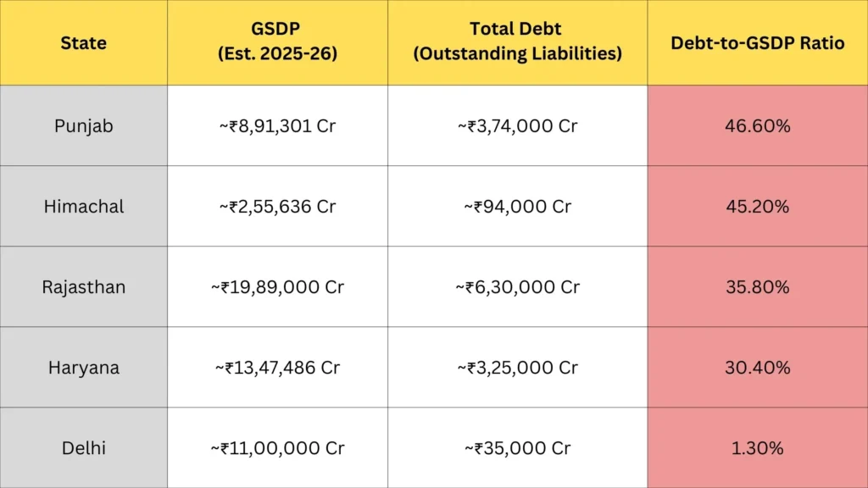Select the 45.20% debt ratio cell
Viewport: 868px width, 488px height.
click(757, 207)
